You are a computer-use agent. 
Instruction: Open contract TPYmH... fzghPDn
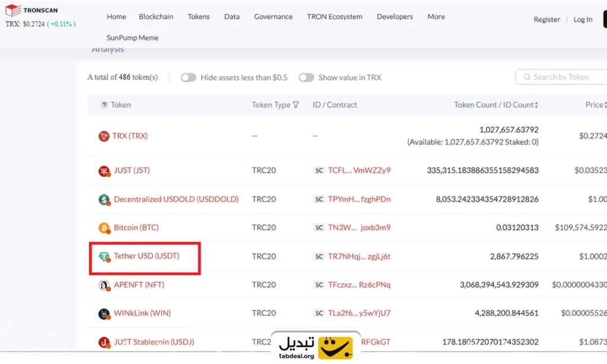pyautogui.click(x=359, y=199)
